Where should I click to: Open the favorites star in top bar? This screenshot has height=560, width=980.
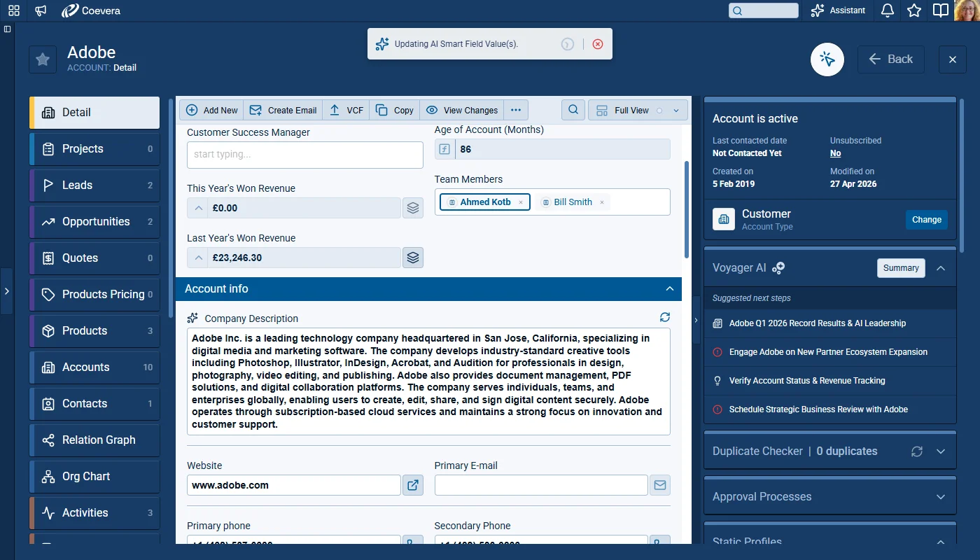tap(914, 10)
